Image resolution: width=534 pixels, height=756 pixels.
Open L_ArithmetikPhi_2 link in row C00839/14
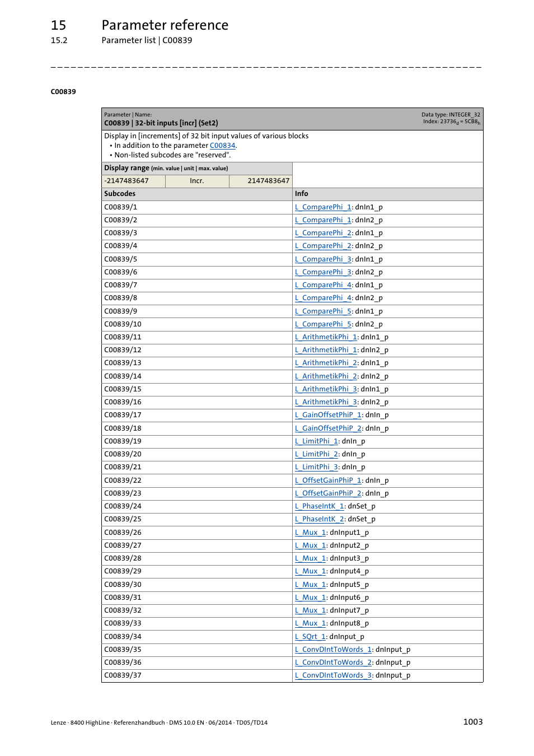tap(326, 376)
